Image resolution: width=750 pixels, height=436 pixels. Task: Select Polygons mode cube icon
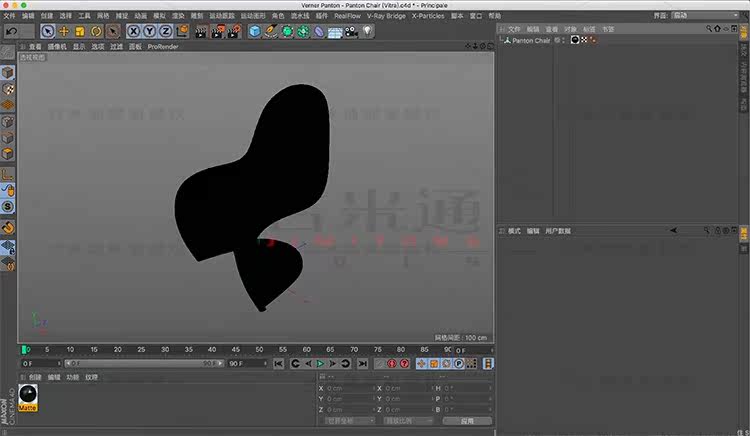[x=8, y=154]
